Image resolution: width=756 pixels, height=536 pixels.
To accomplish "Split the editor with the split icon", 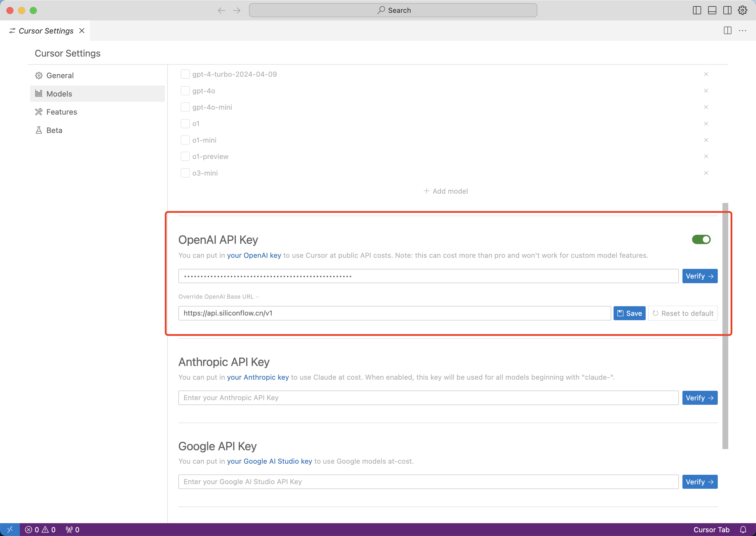I will (x=728, y=31).
